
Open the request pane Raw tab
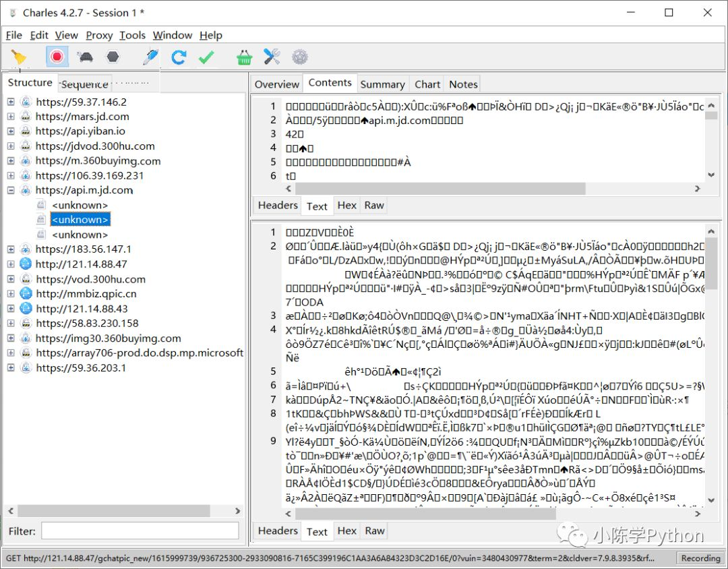[374, 206]
